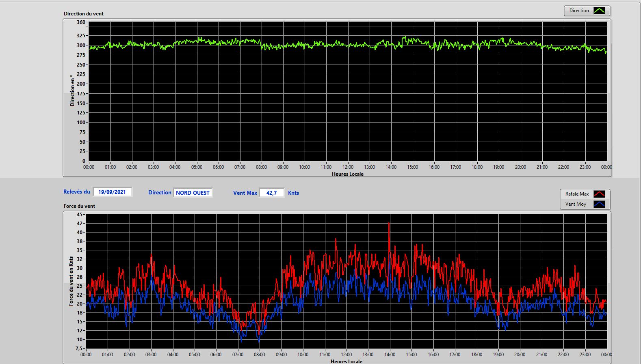Click the 175 tick on direction y-axis
Image resolution: width=641 pixels, height=364 pixels.
pyautogui.click(x=81, y=94)
